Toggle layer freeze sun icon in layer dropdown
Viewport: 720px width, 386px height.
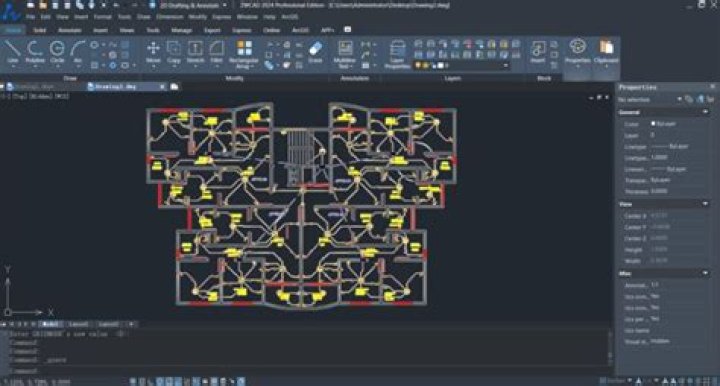click(x=426, y=66)
